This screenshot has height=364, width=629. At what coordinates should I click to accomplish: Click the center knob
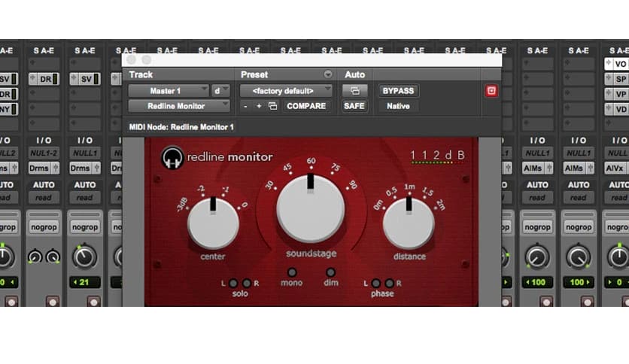(x=213, y=223)
